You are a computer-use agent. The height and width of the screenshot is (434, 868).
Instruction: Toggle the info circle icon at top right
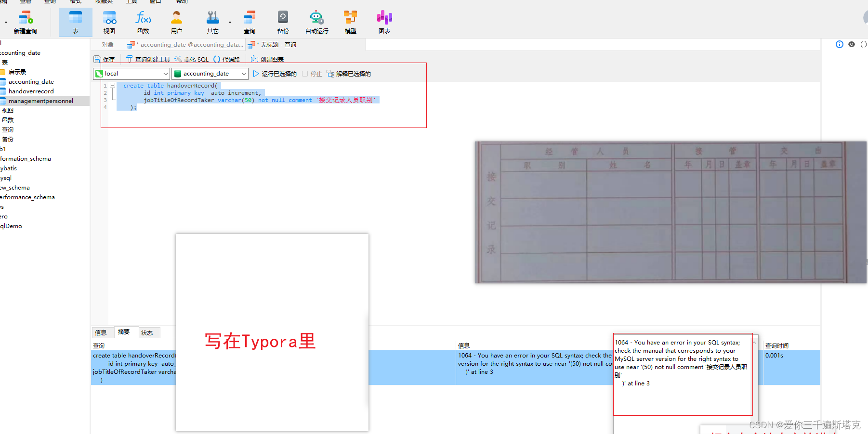(x=840, y=44)
